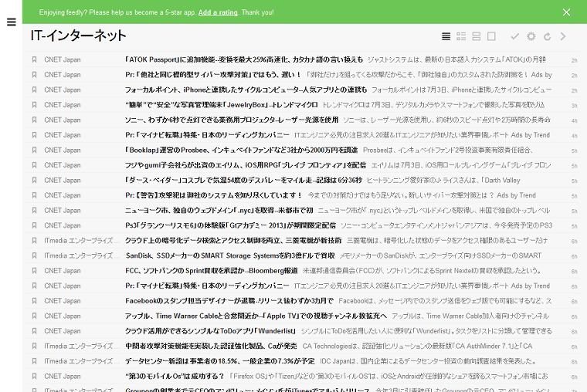
Task: Save the 他社と同じ標的型サイバー攻撃対策 article for later
Action: point(34,74)
